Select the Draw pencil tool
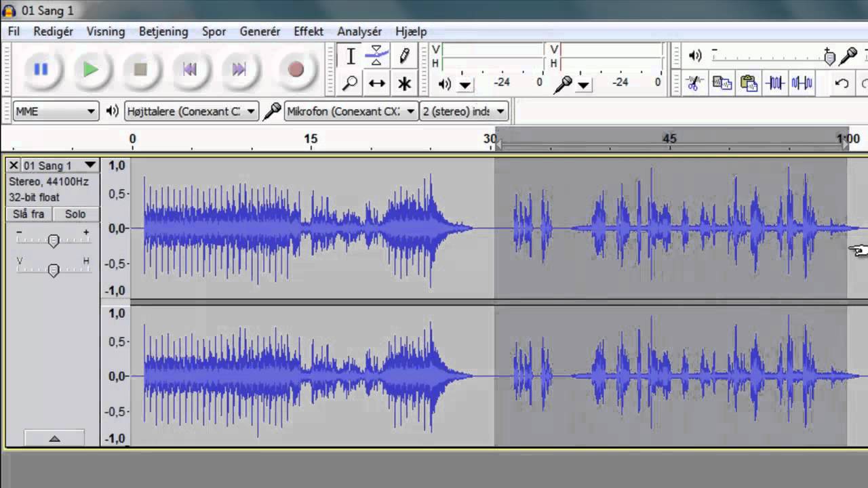This screenshot has width=868, height=488. tap(404, 56)
